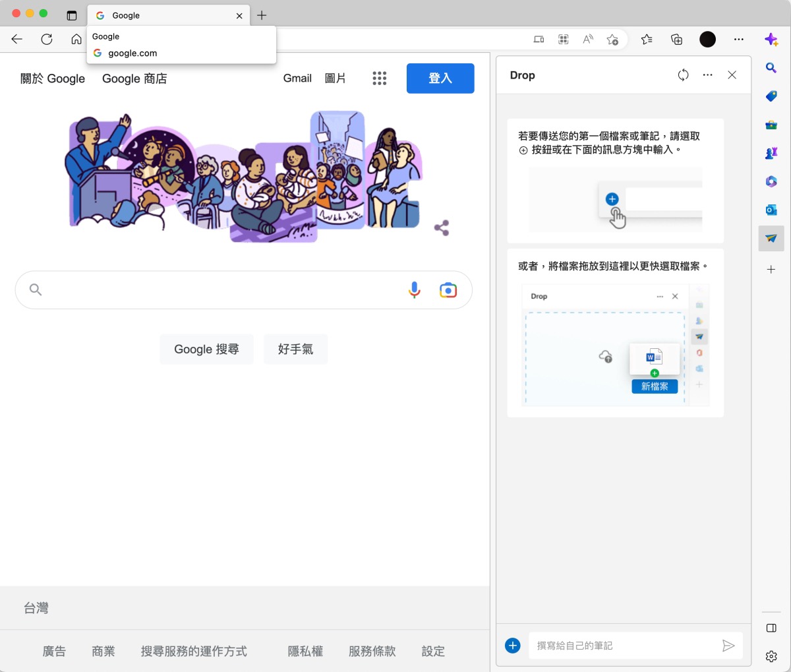The image size is (791, 672).
Task: Open the Gmail link
Action: pyautogui.click(x=297, y=78)
